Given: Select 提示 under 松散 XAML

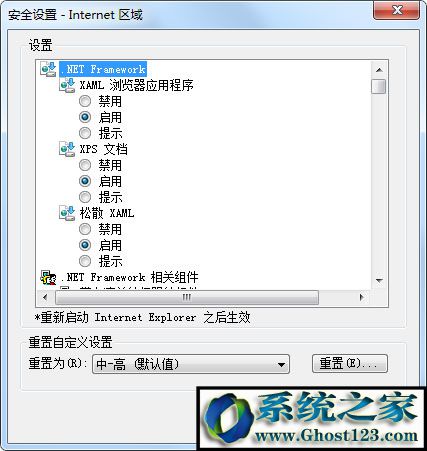Looking at the screenshot, I should pos(85,261).
